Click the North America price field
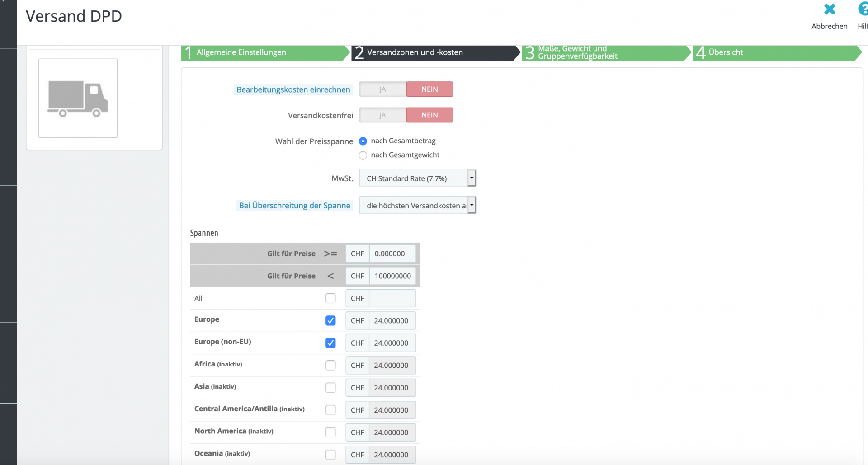Screen dimensions: 868x465 [392, 432]
